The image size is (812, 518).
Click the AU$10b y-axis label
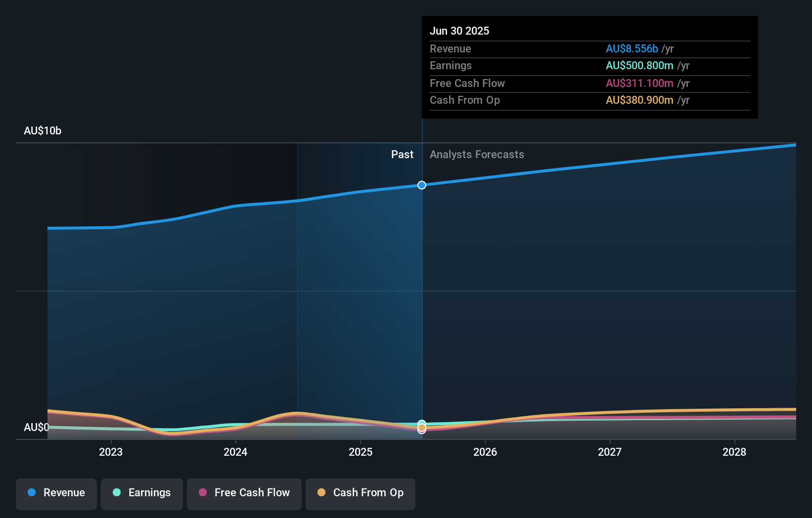coord(43,130)
